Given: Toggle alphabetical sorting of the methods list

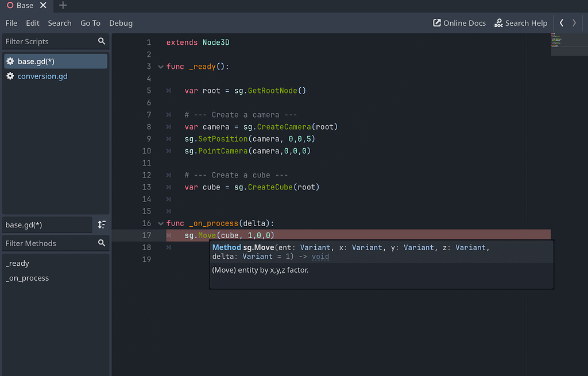Looking at the screenshot, I should coord(102,224).
